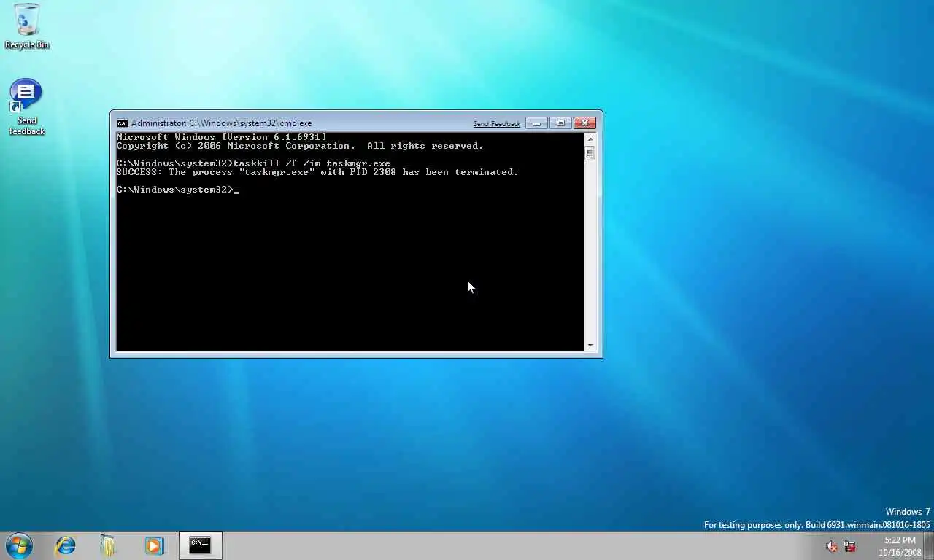Click the Windows Start orb

point(19,545)
